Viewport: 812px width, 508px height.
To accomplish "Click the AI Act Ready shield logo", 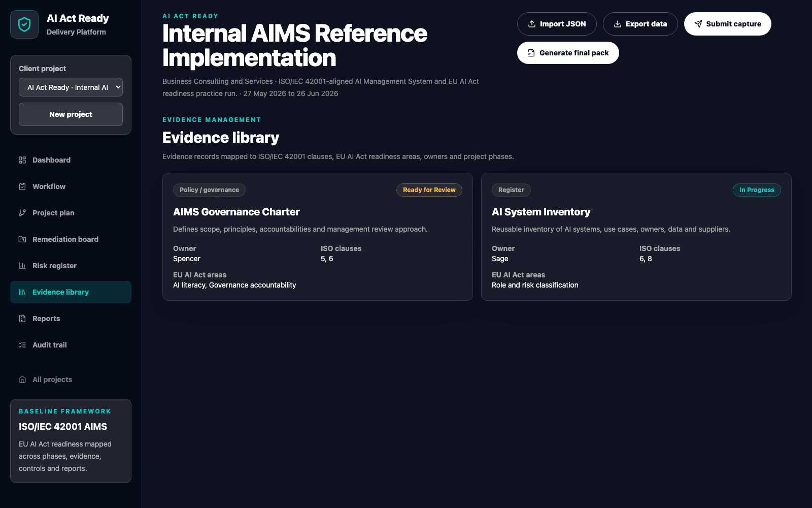I will point(24,24).
